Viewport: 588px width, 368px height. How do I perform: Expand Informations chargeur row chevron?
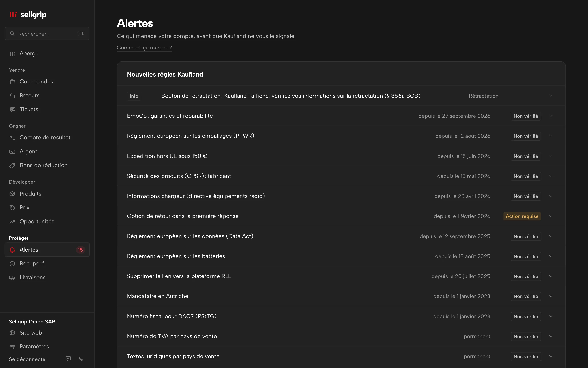pyautogui.click(x=551, y=196)
